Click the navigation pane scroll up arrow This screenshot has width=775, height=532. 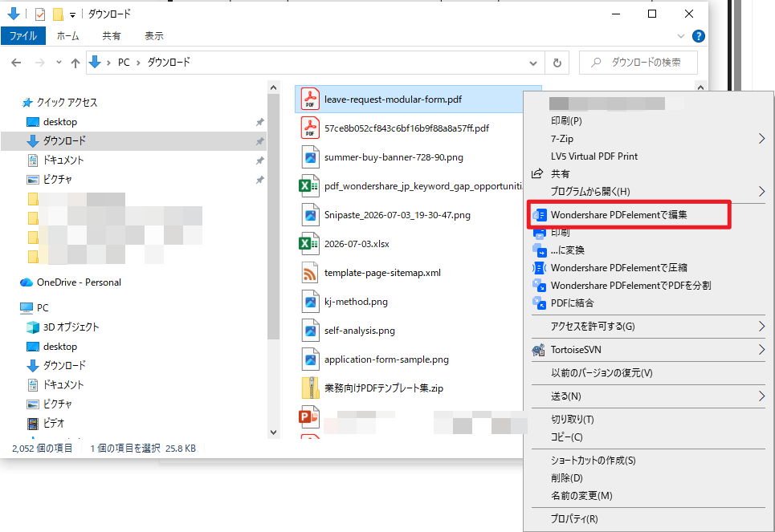[x=273, y=87]
